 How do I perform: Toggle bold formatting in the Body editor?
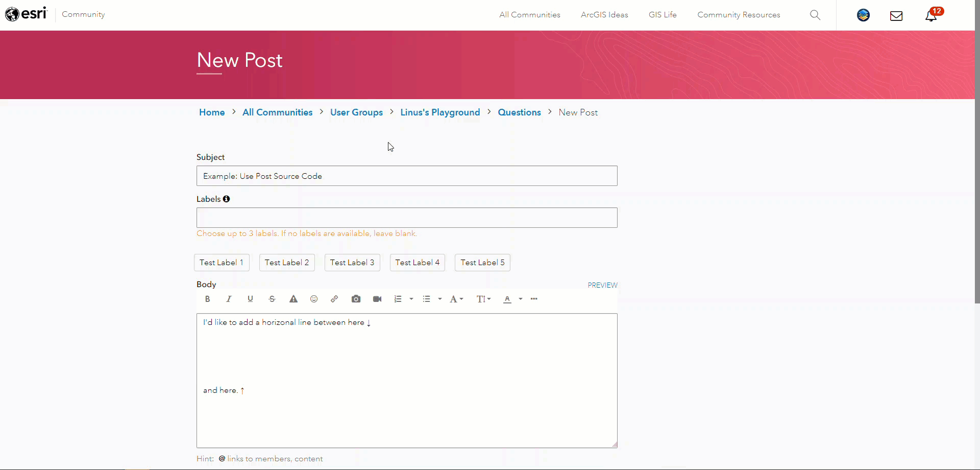[208, 299]
